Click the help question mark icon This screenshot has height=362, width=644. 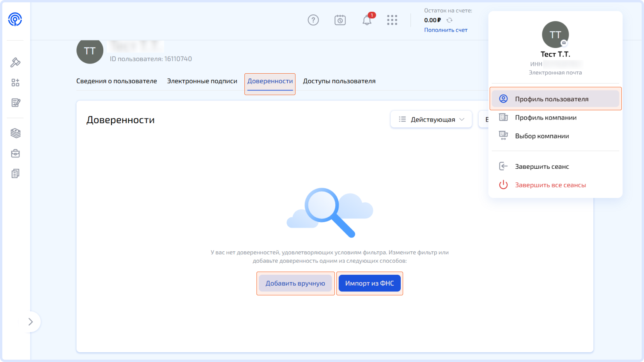[313, 20]
